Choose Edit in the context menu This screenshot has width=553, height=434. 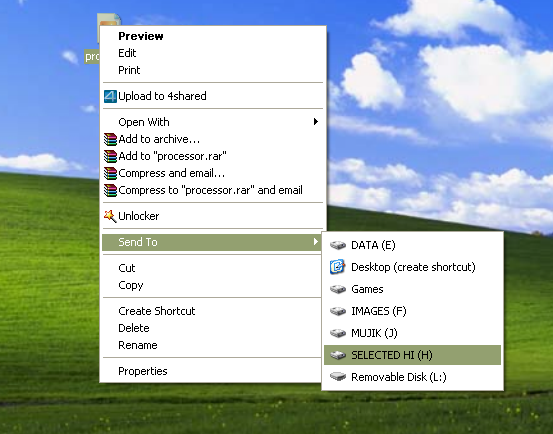click(213, 53)
